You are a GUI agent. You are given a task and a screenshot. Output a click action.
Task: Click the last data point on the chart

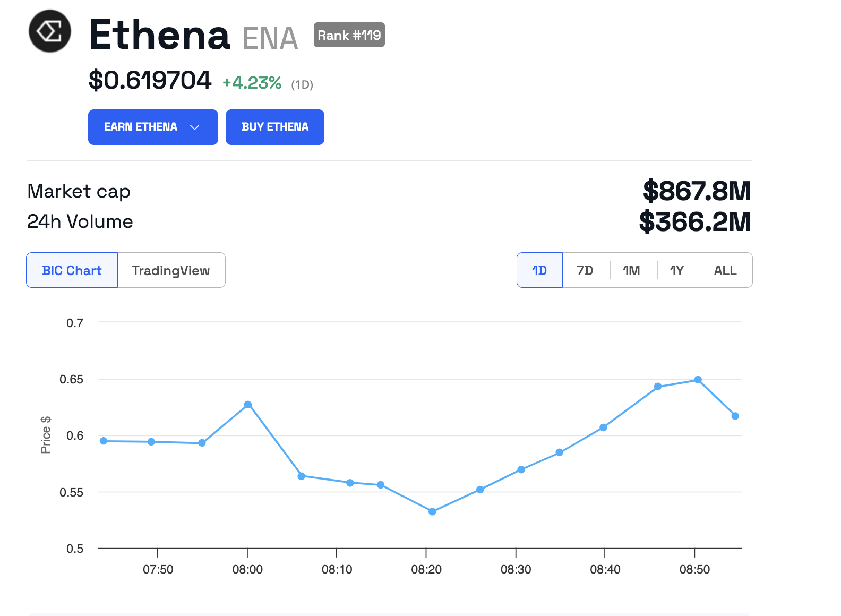coord(735,416)
